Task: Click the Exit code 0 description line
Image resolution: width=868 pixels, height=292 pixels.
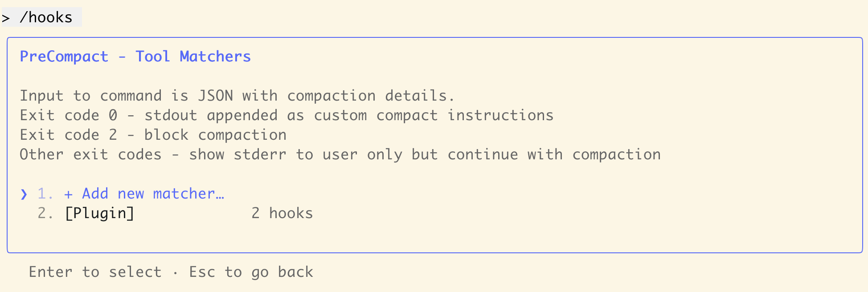Action: pos(287,115)
